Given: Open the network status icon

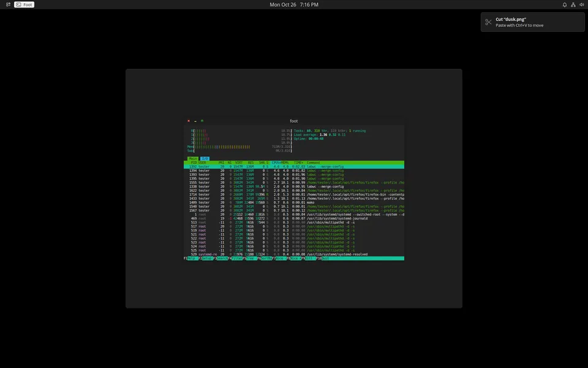Looking at the screenshot, I should (x=573, y=4).
